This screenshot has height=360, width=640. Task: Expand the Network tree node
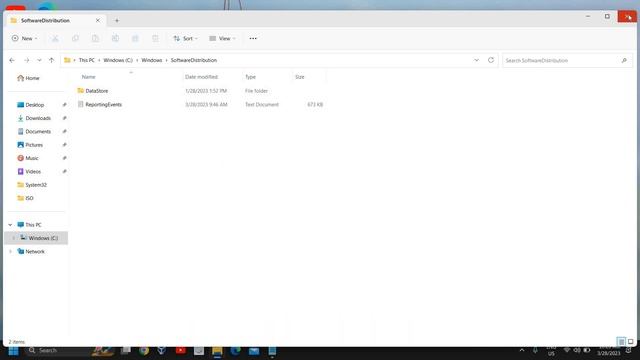coord(10,251)
